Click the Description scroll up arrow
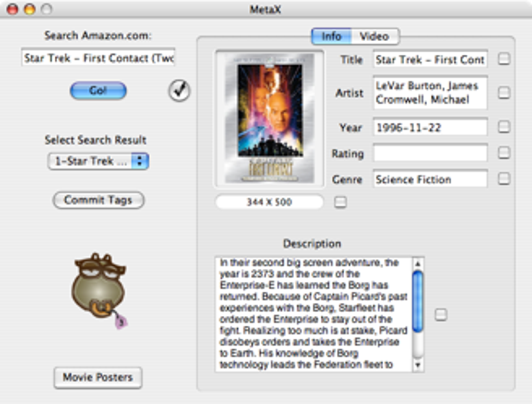 [418, 264]
